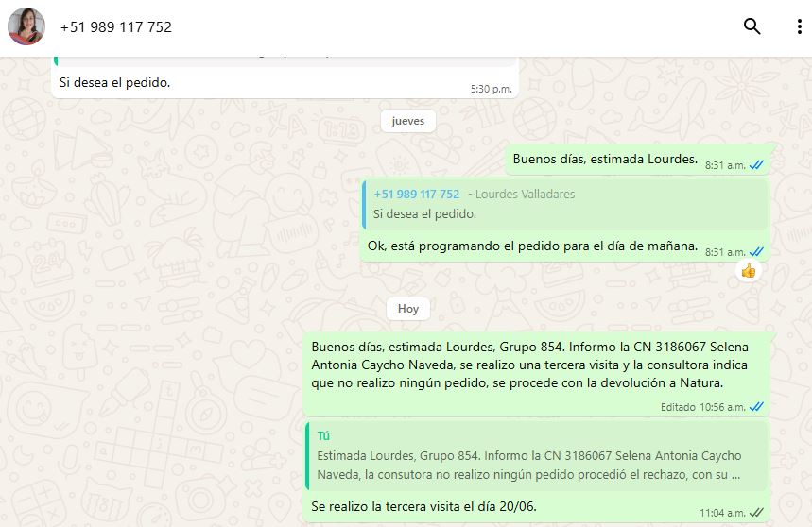Click message "Se realizo la tercera visita"

423,507
